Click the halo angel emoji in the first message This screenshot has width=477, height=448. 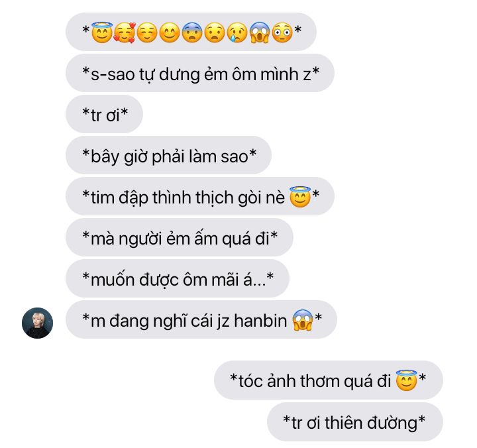tap(102, 32)
